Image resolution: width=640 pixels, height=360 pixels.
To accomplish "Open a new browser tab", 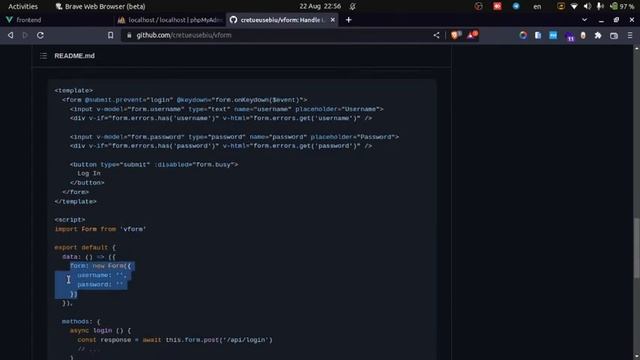I will [x=349, y=20].
